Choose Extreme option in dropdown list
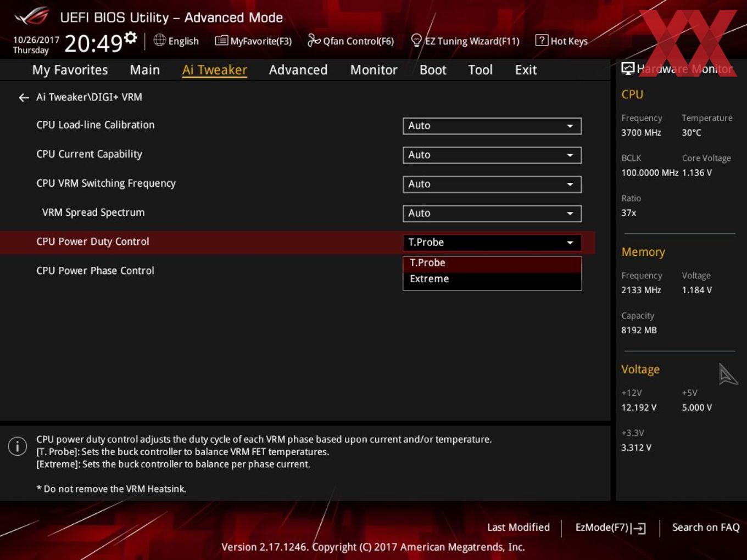 tap(492, 279)
